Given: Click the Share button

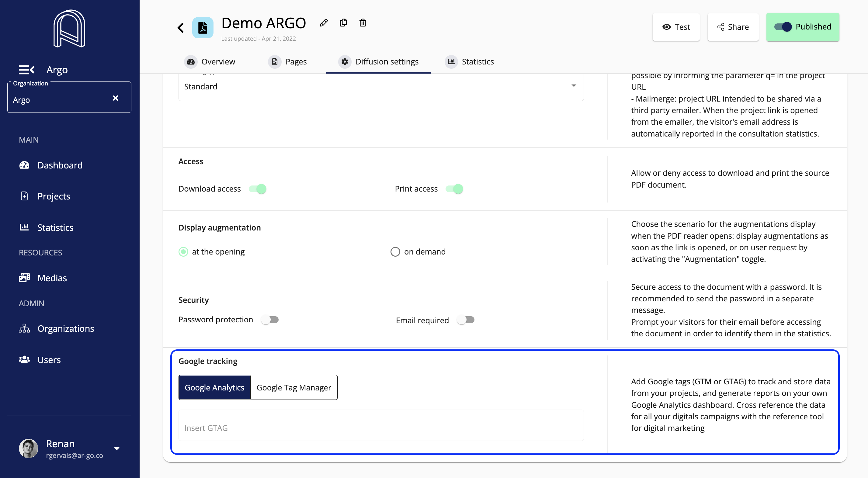Looking at the screenshot, I should [733, 27].
